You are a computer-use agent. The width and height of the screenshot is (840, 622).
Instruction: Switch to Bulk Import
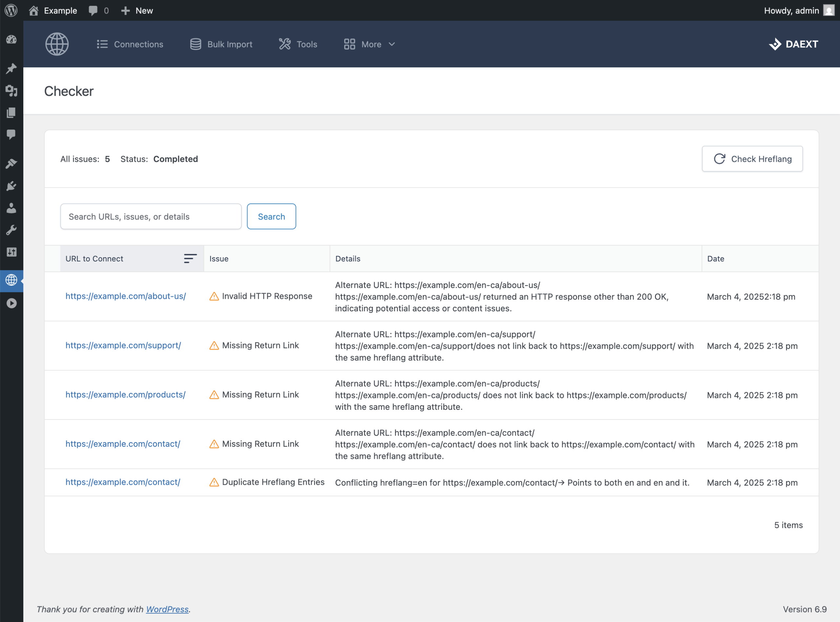pos(221,44)
